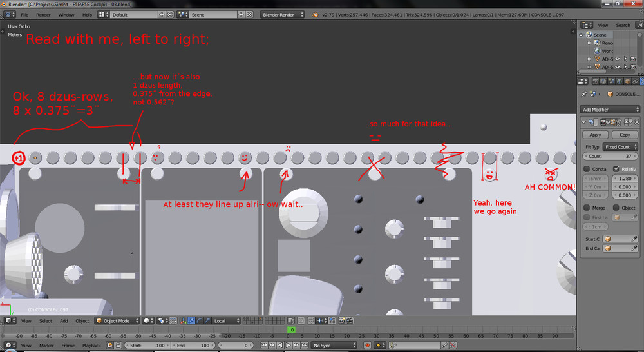Toggle proportional editing icon
The width and height of the screenshot is (644, 352).
click(x=301, y=321)
